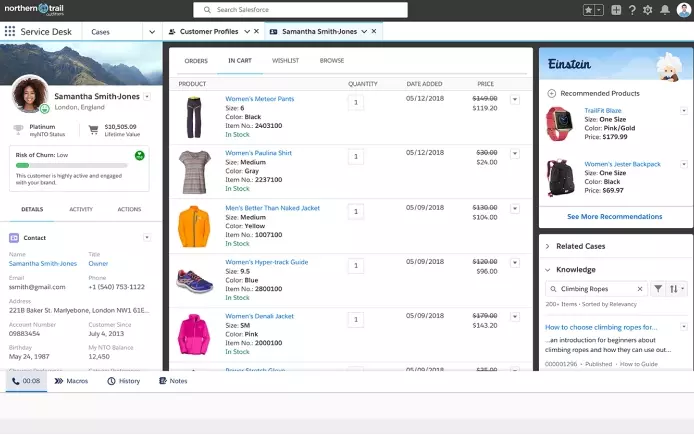694x435 pixels.
Task: Click the Knowledge filter funnel icon
Action: [658, 289]
